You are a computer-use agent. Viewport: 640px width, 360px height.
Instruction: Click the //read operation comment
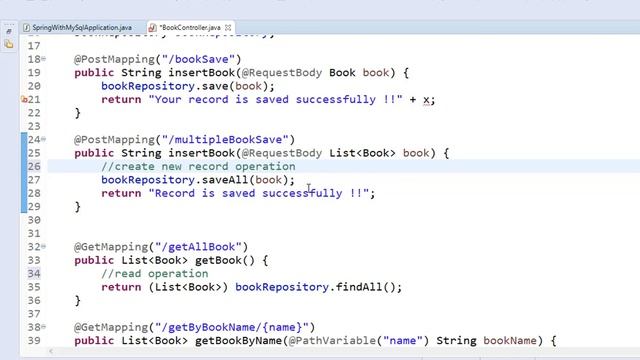coord(155,273)
